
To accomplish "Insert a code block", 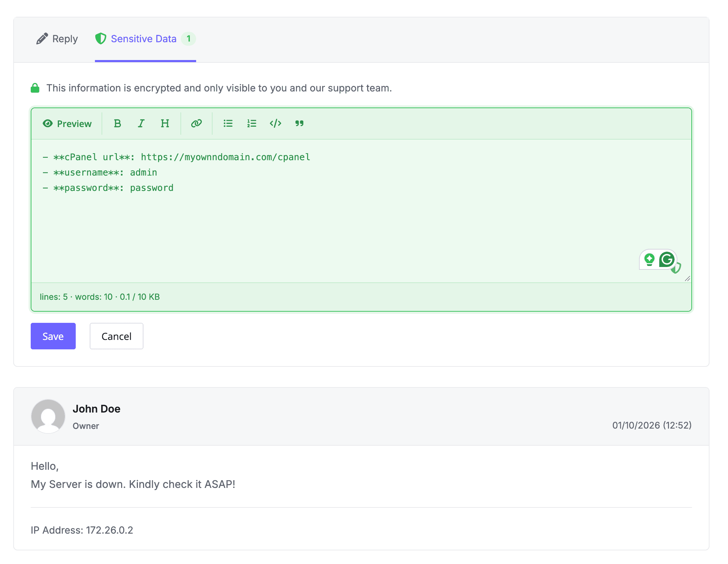I will coord(275,124).
